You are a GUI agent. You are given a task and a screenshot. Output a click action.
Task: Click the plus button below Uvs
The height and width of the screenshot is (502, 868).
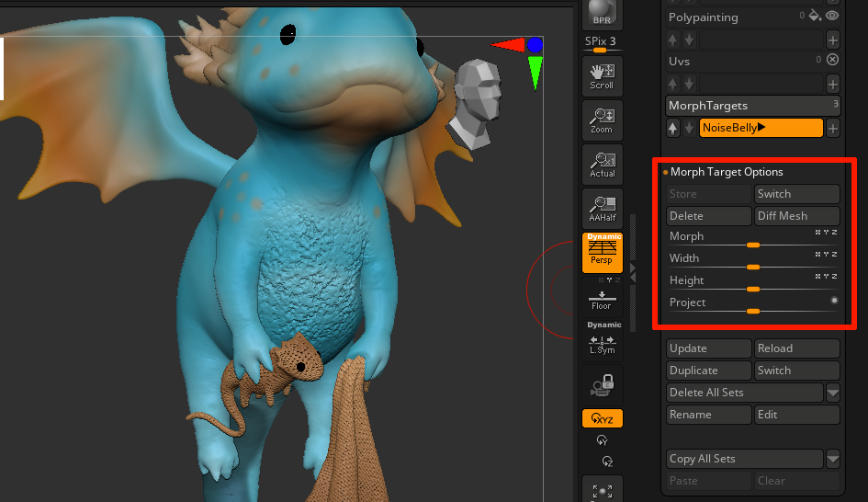(832, 85)
